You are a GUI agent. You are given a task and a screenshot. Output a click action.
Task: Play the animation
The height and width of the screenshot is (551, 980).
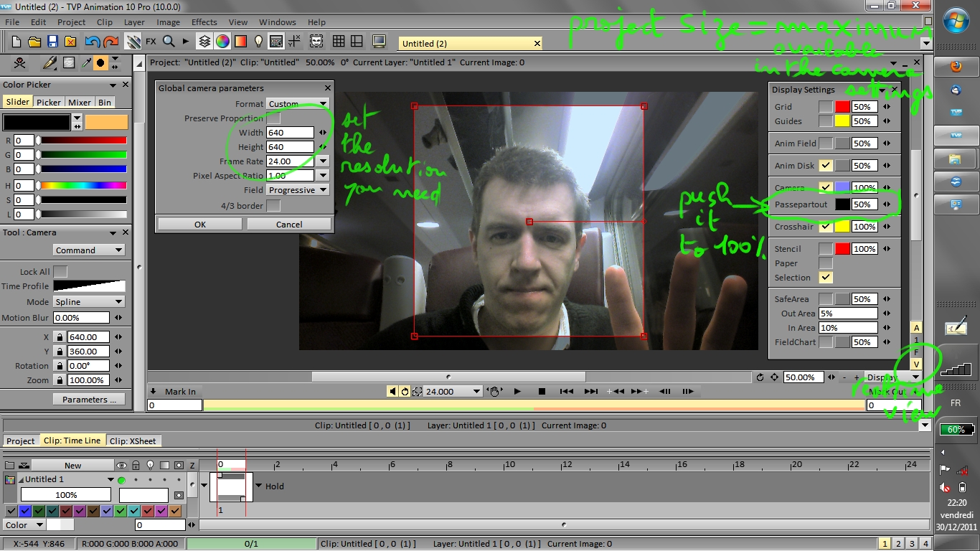[x=517, y=391]
